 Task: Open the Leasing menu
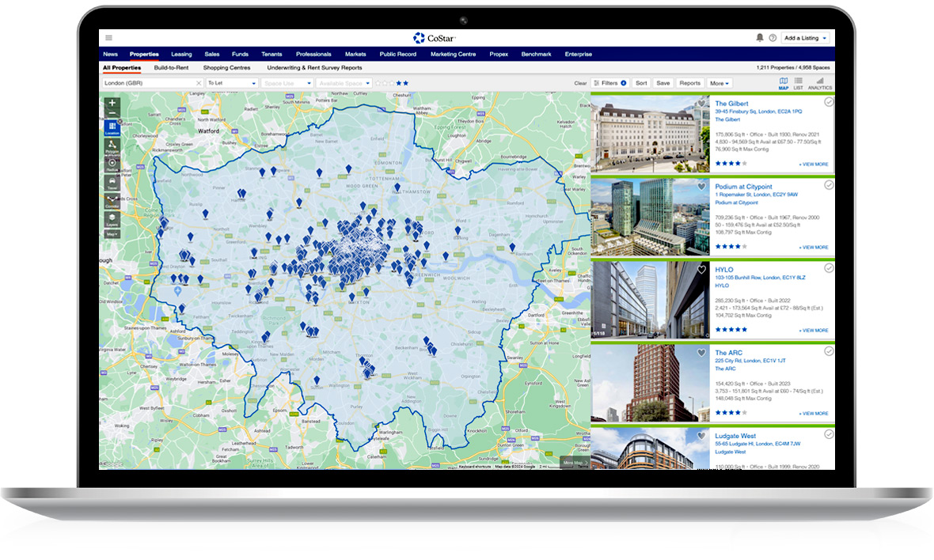point(181,54)
